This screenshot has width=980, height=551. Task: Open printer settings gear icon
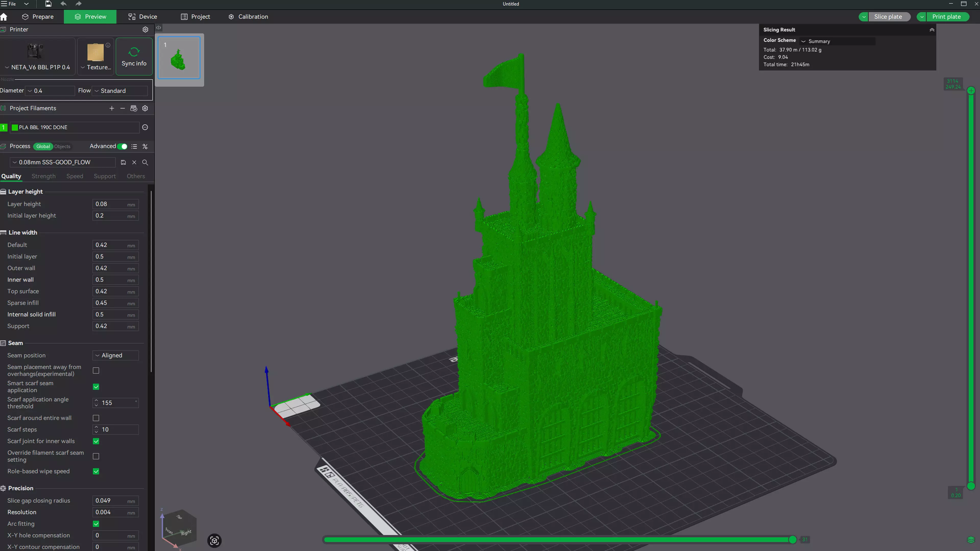pyautogui.click(x=145, y=29)
